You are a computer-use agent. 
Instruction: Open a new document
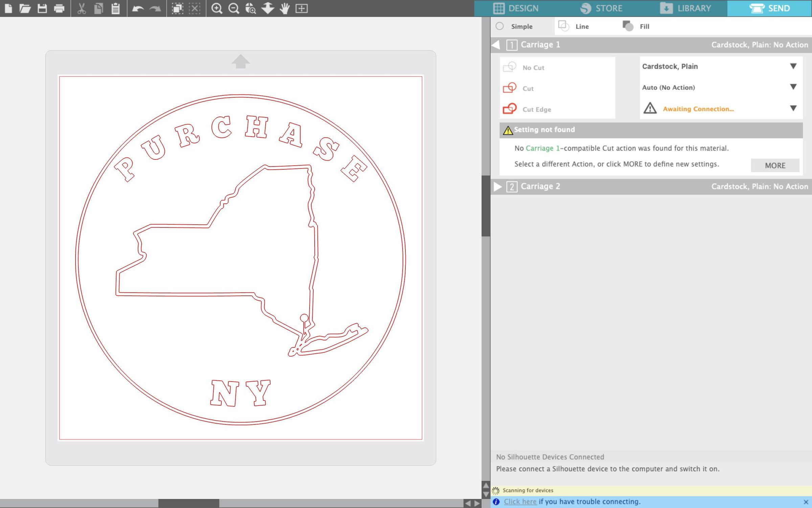[x=9, y=9]
